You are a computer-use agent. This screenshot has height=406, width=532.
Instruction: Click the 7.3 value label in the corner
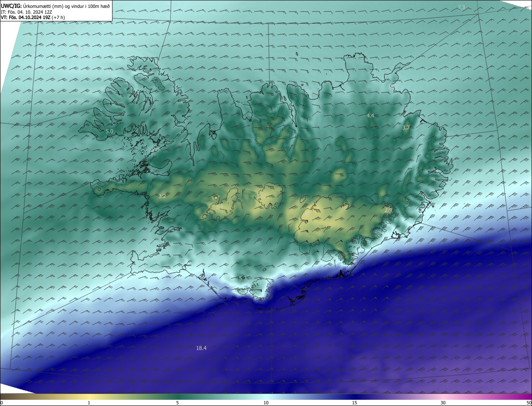tap(461, 7)
